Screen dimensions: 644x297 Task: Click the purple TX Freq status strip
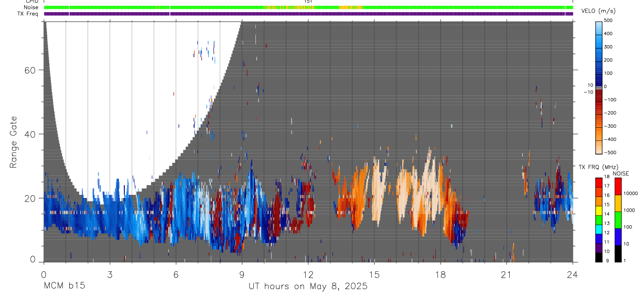point(308,14)
